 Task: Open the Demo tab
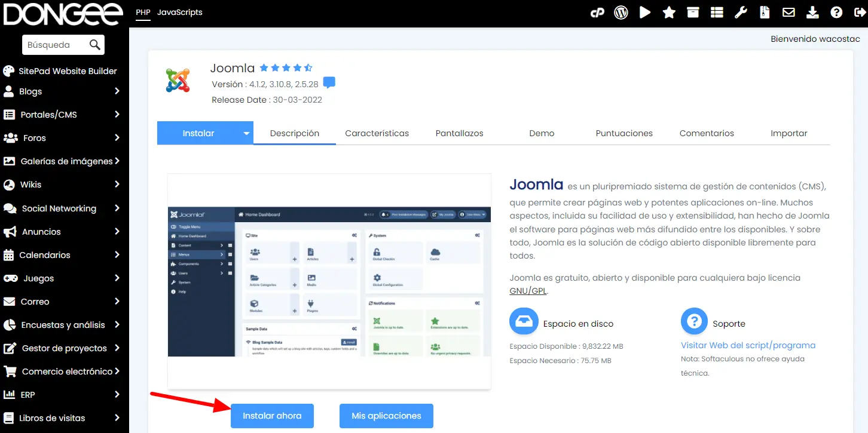click(542, 133)
